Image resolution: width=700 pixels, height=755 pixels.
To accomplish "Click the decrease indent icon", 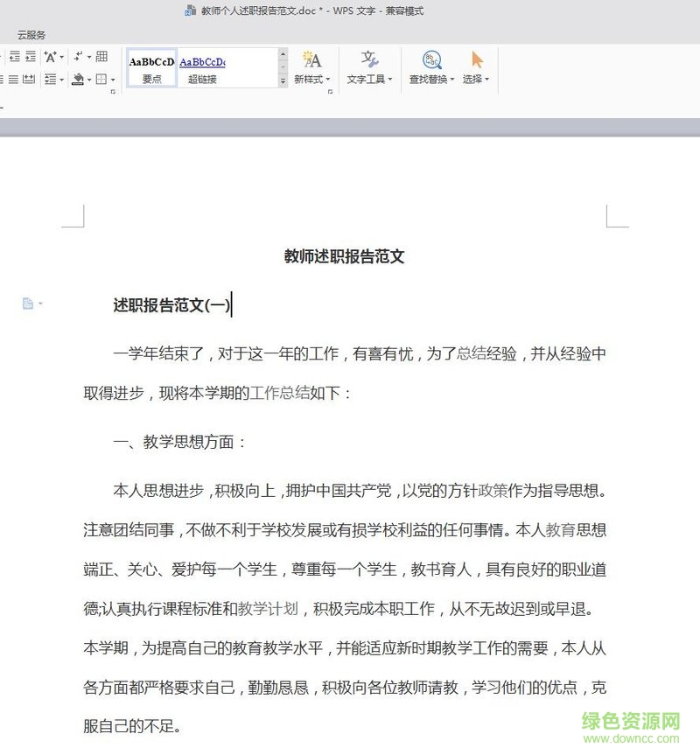I will tap(15, 57).
